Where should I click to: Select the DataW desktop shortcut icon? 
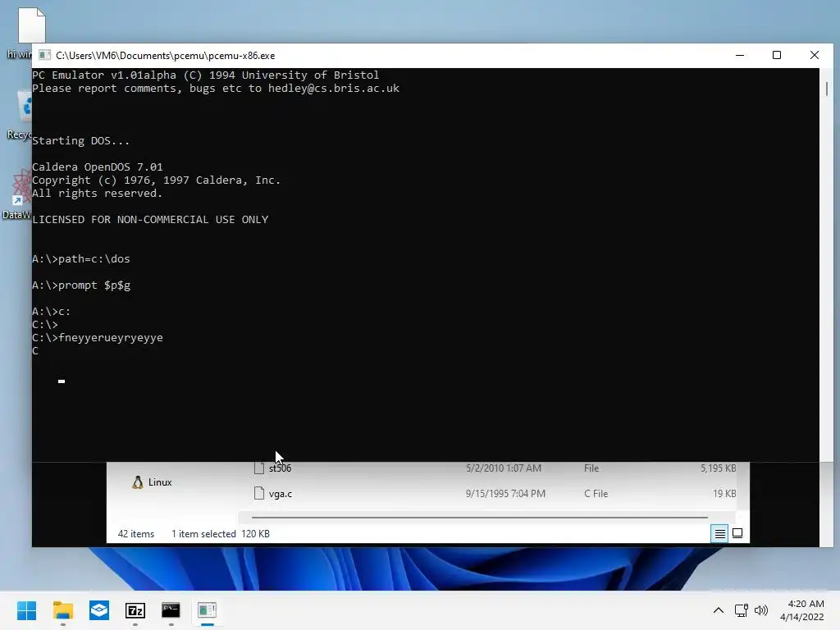click(22, 187)
